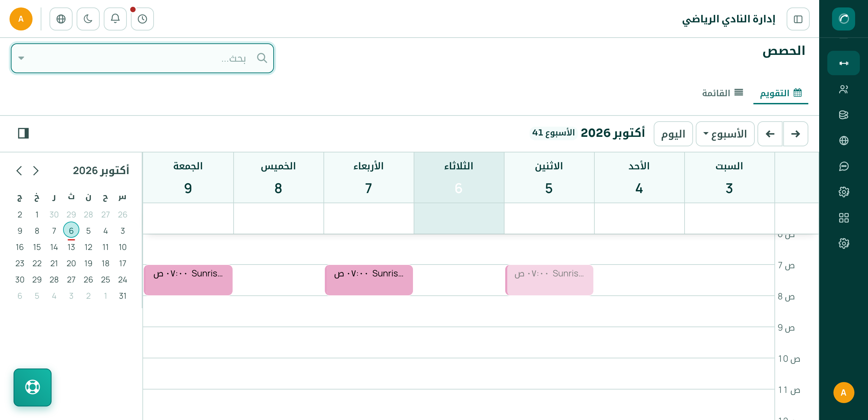Viewport: 868px width, 420px height.
Task: Go to next month in mini calendar
Action: click(19, 170)
